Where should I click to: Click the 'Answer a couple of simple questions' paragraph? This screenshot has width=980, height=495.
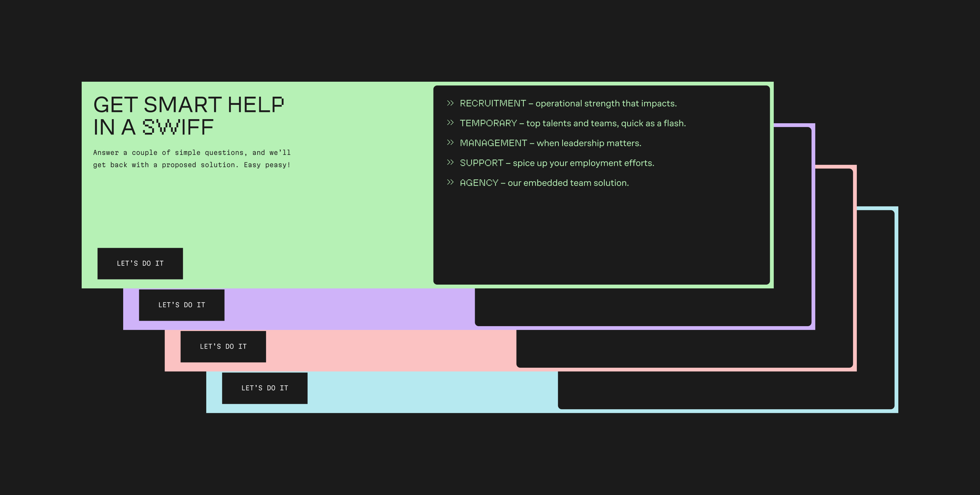[x=192, y=159]
